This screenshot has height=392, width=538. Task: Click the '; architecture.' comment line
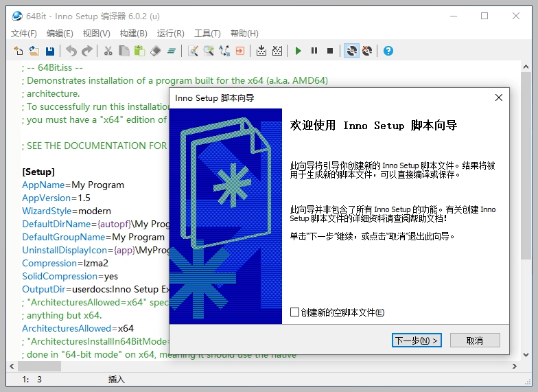click(51, 93)
